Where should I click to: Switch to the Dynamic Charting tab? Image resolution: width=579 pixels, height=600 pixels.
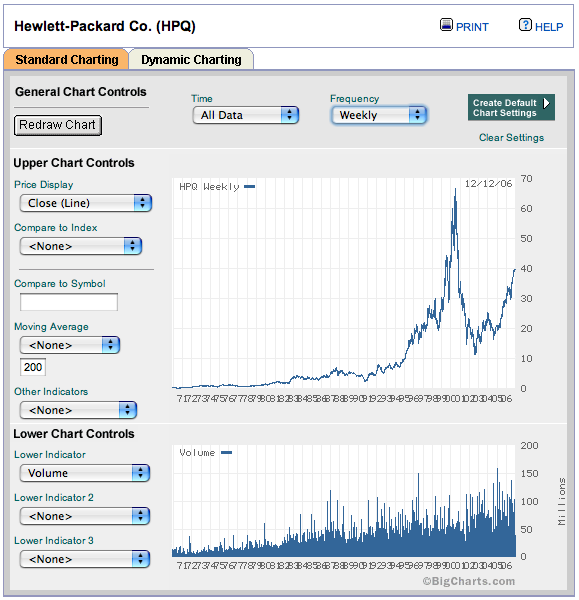(x=191, y=60)
